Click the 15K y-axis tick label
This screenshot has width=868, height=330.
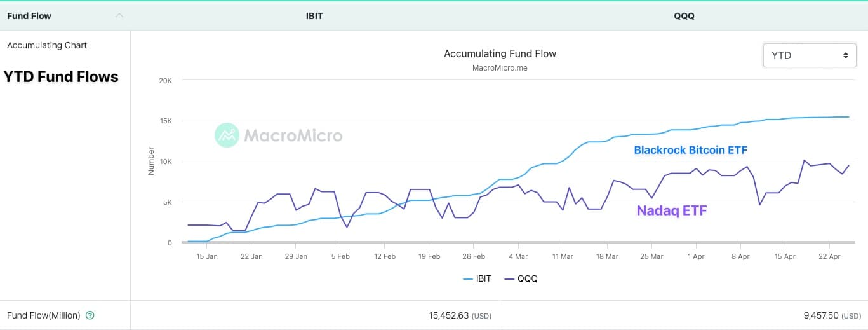tap(165, 121)
